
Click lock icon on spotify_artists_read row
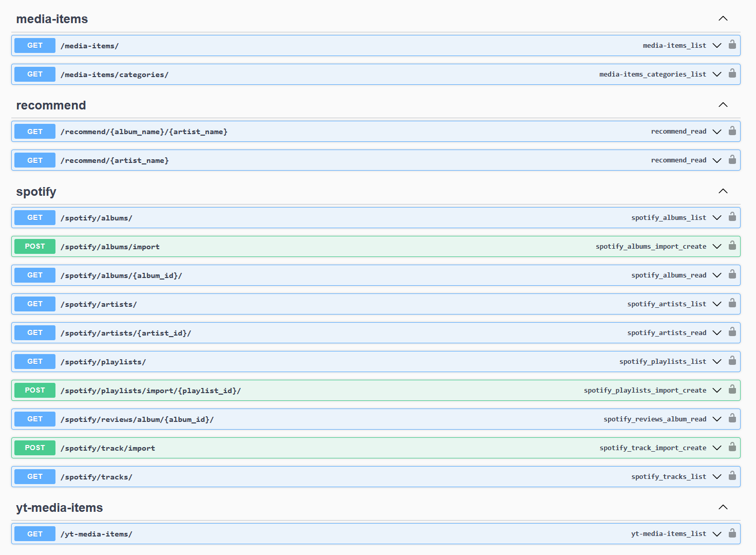[732, 332]
